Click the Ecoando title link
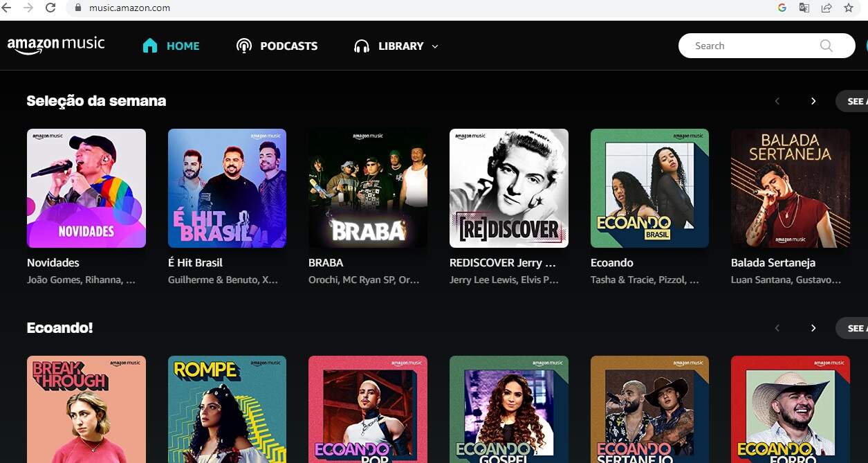The width and height of the screenshot is (868, 463). (x=612, y=263)
